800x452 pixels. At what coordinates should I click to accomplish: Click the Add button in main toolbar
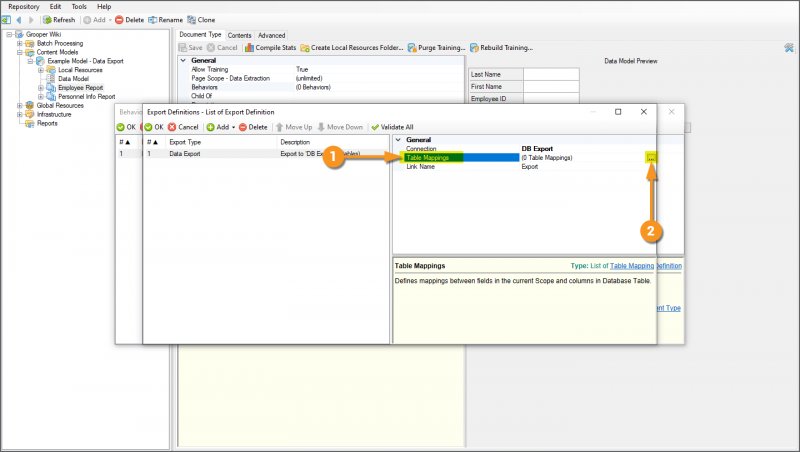click(x=95, y=20)
